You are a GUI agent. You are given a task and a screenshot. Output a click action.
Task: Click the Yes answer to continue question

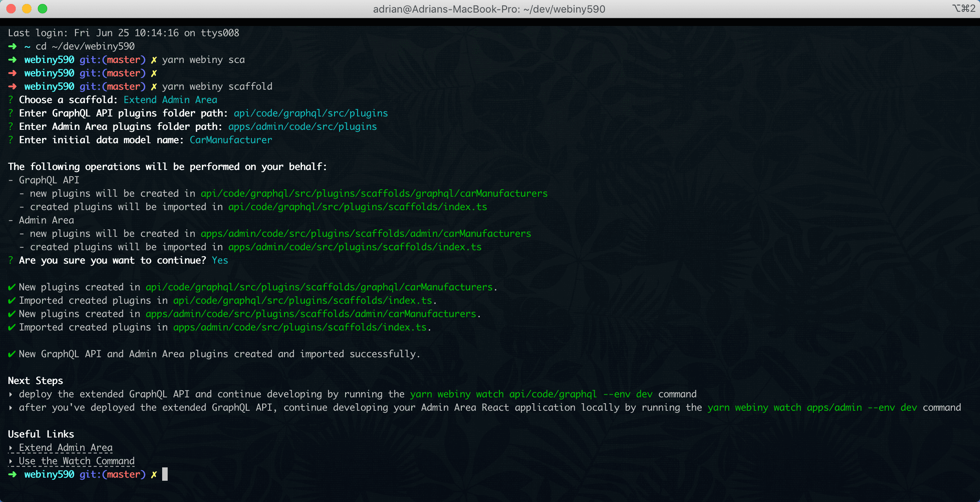[x=220, y=260]
